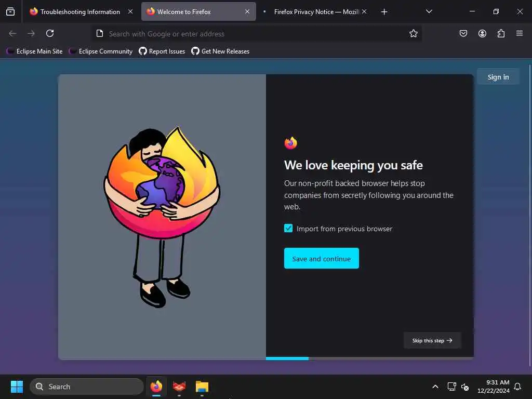Open File Explorer from the taskbar
This screenshot has height=399, width=532.
click(202, 387)
